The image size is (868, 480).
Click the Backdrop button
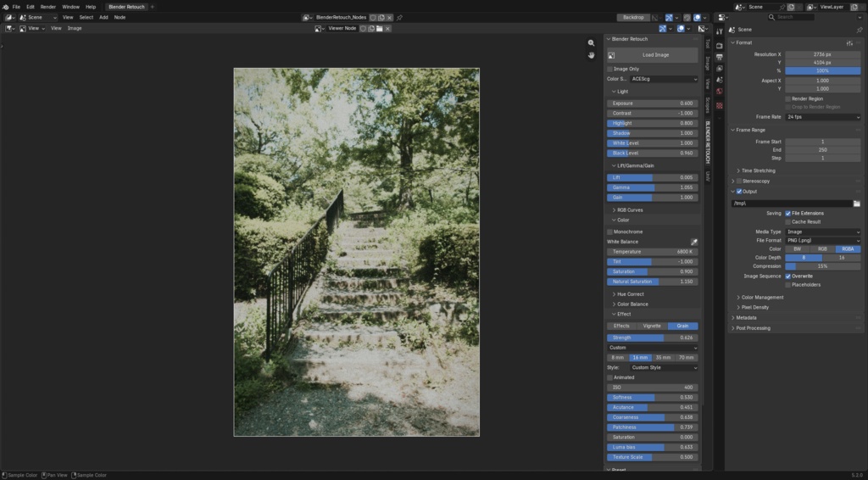(632, 18)
